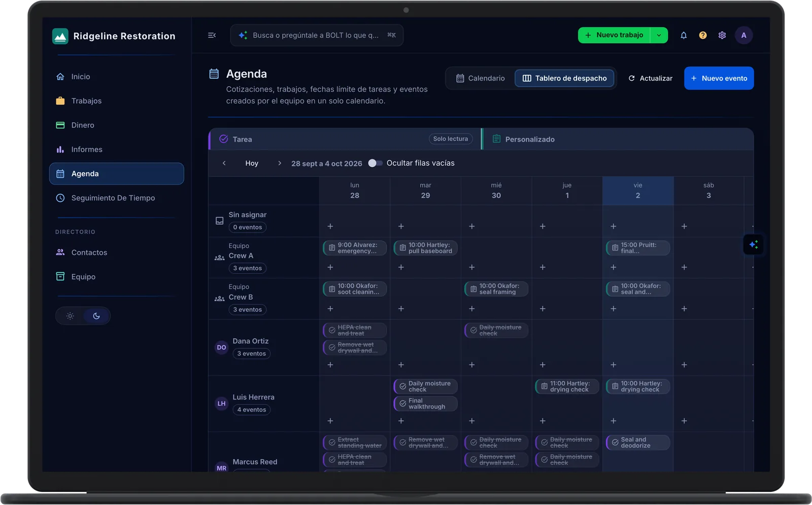Click the Solo lectura badge
812x505 pixels.
[451, 139]
